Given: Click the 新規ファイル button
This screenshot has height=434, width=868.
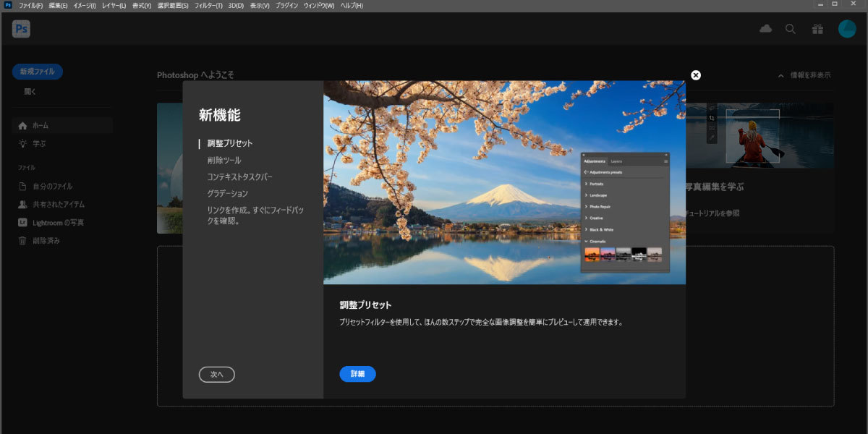Looking at the screenshot, I should 38,72.
